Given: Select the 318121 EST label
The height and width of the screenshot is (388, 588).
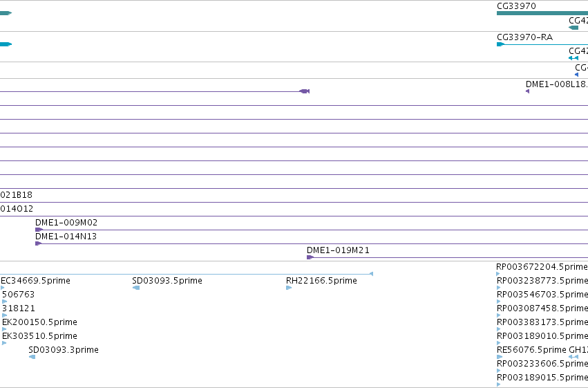Looking at the screenshot, I should click(19, 308).
